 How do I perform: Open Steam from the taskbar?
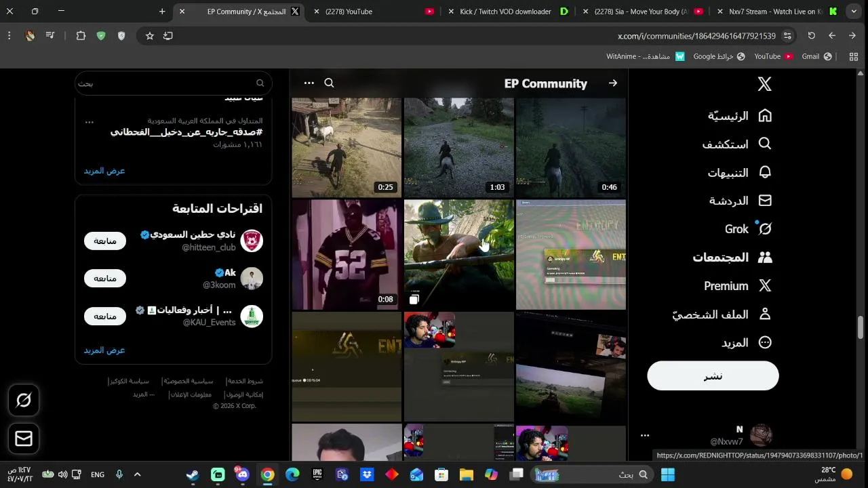(x=193, y=474)
